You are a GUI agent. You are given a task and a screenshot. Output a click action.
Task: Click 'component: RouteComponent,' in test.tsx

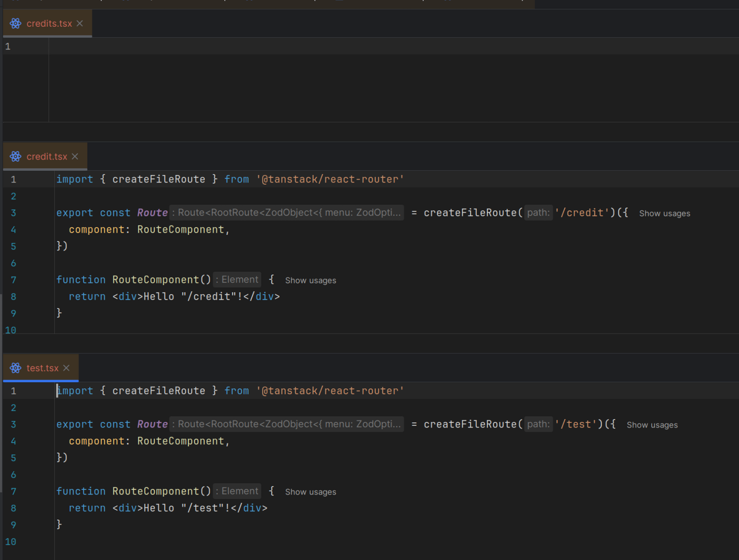pos(149,441)
